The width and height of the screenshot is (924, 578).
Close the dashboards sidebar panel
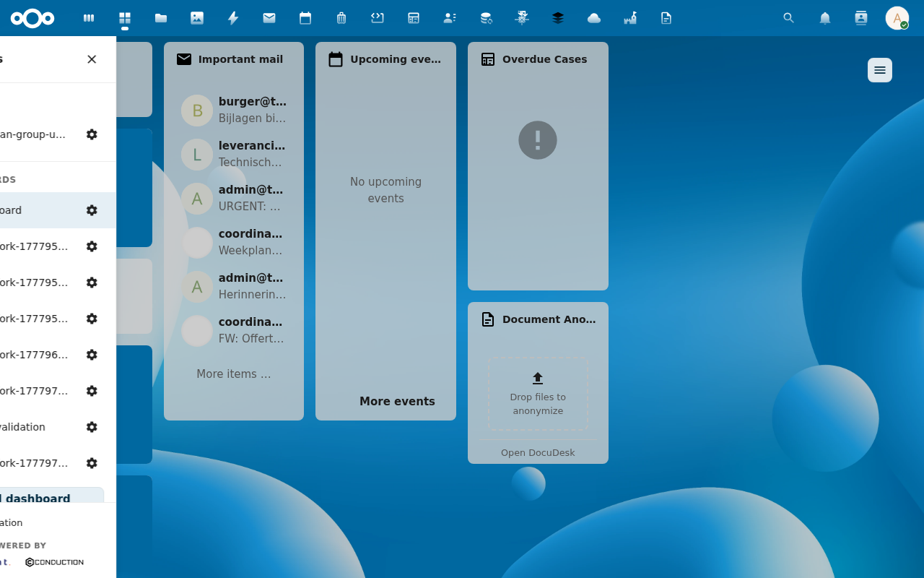pyautogui.click(x=92, y=59)
